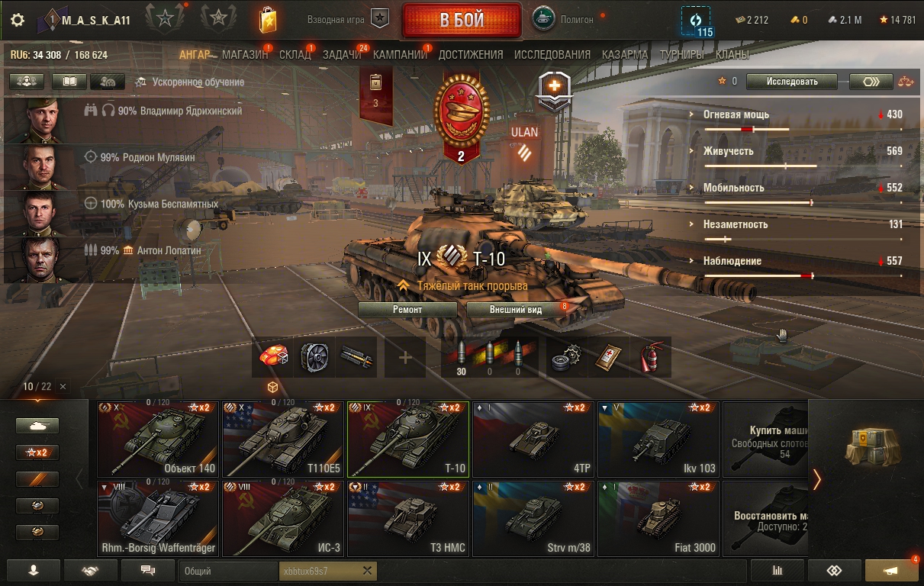
Task: Open the ИССЛЕДОВАНИЯ tab
Action: (x=552, y=54)
